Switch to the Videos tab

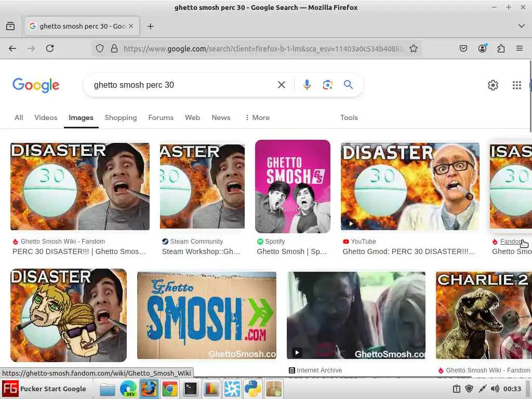[46, 118]
